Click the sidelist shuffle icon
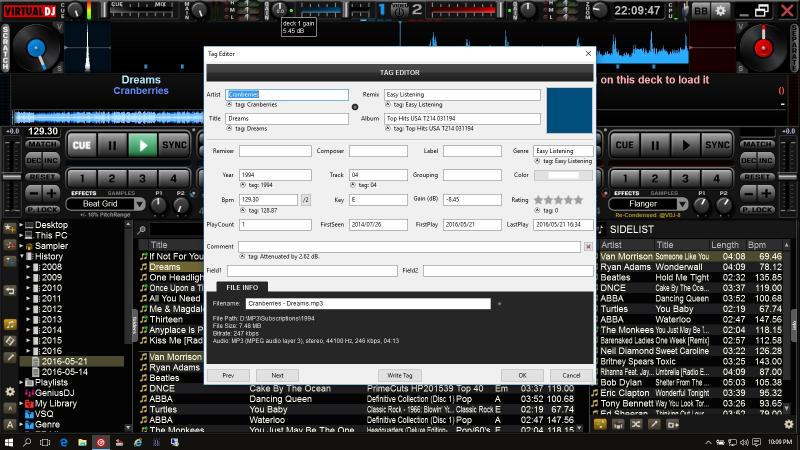Viewport: 800px width, 450px height. point(636,424)
